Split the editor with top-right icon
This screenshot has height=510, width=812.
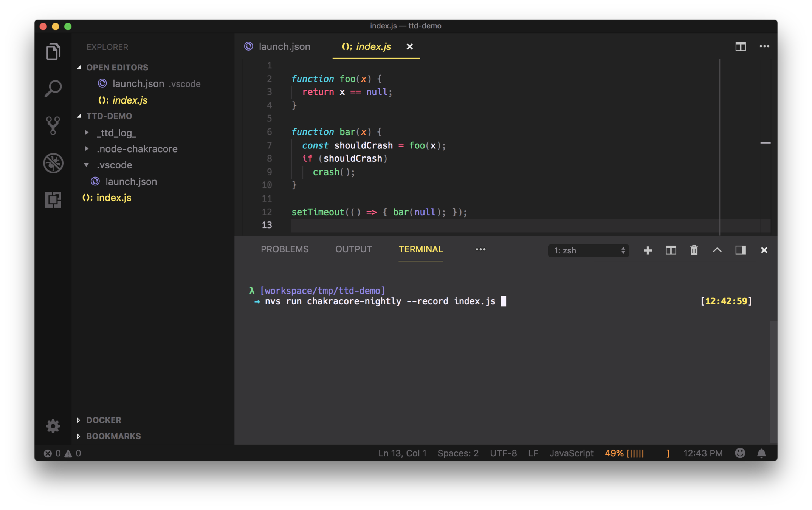740,46
